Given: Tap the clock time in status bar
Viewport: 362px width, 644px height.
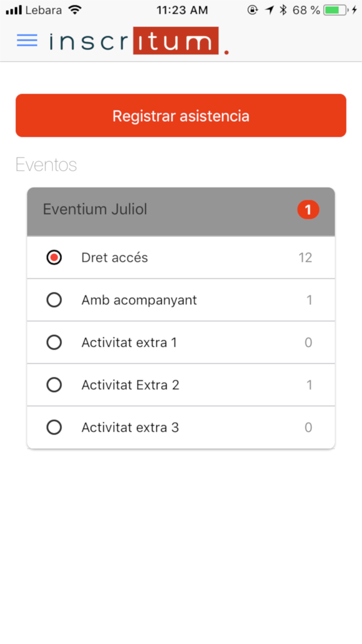Looking at the screenshot, I should (x=182, y=10).
